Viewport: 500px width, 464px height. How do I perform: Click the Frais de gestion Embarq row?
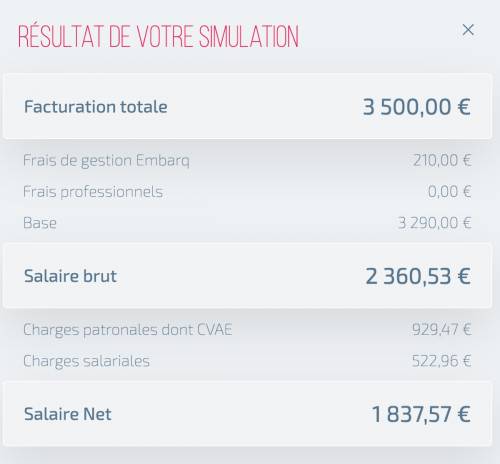coord(247,160)
